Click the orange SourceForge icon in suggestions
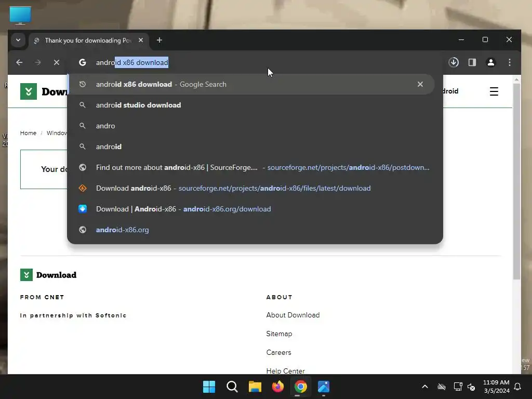 pyautogui.click(x=83, y=188)
